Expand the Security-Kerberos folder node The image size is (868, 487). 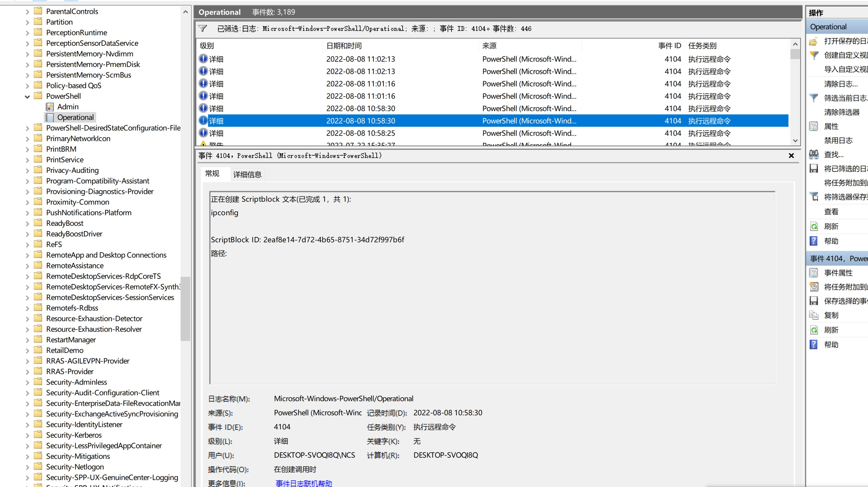tap(27, 435)
